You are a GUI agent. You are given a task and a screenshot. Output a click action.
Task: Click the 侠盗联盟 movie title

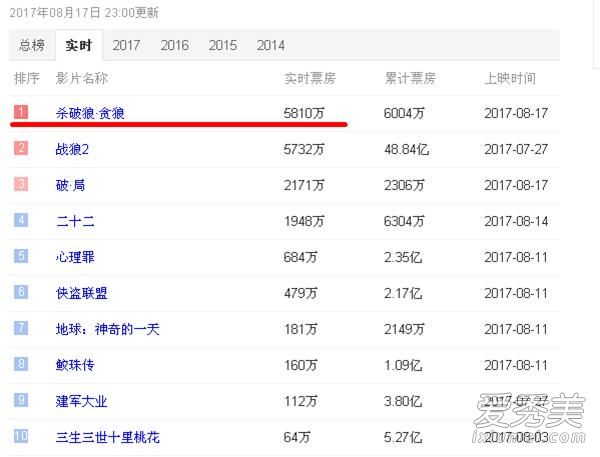81,293
